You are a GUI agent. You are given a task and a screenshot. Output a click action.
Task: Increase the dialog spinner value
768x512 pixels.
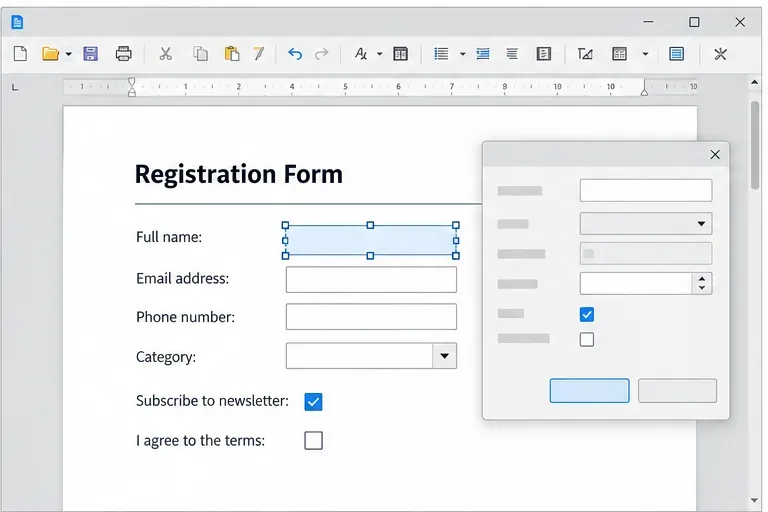tap(702, 279)
